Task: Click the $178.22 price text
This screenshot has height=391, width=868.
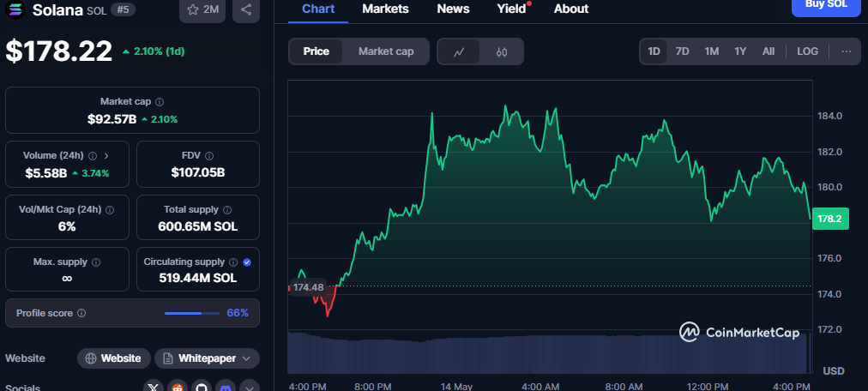Action: click(58, 51)
